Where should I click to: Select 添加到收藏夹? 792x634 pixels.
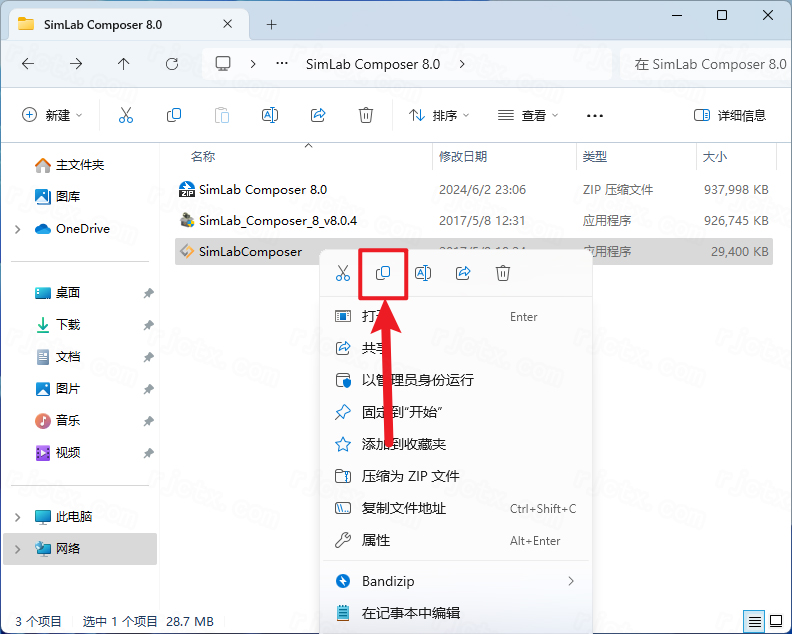pyautogui.click(x=456, y=444)
